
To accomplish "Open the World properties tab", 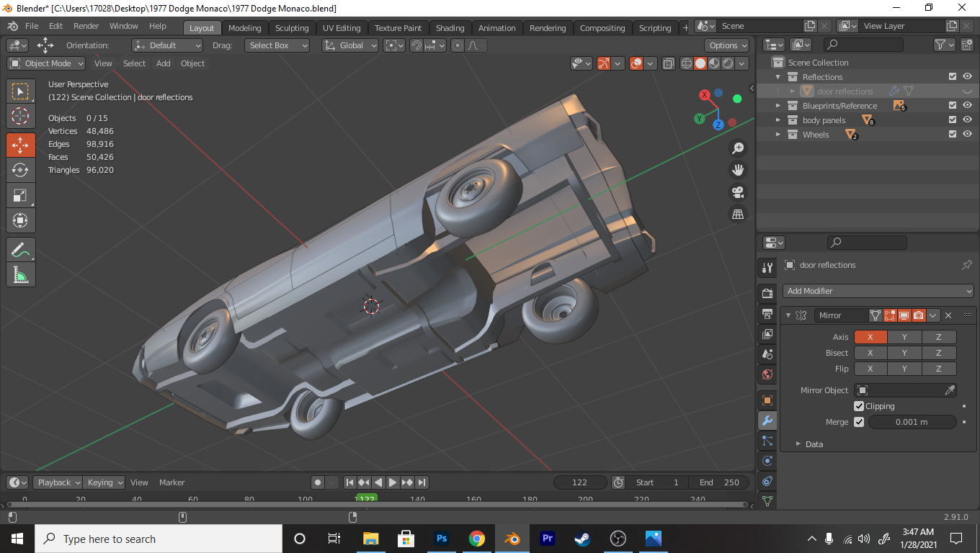I will point(767,374).
